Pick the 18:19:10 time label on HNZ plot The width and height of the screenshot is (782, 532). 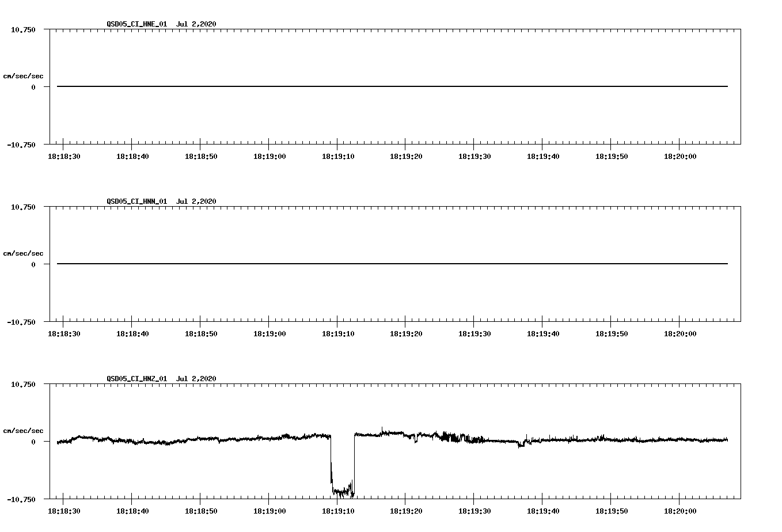click(338, 511)
